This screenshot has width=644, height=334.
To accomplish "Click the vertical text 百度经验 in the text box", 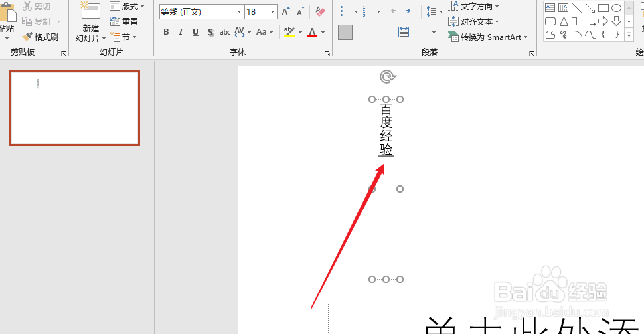I will click(x=386, y=129).
